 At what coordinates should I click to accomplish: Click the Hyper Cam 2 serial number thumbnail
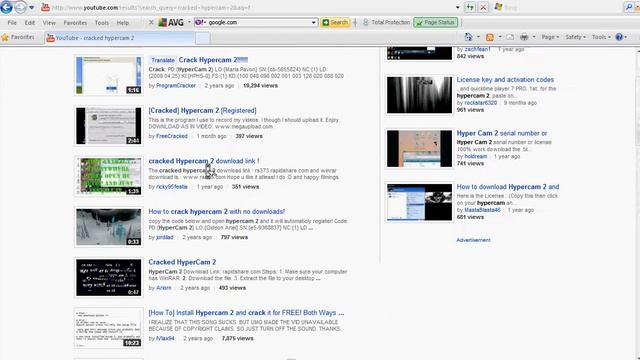420,149
